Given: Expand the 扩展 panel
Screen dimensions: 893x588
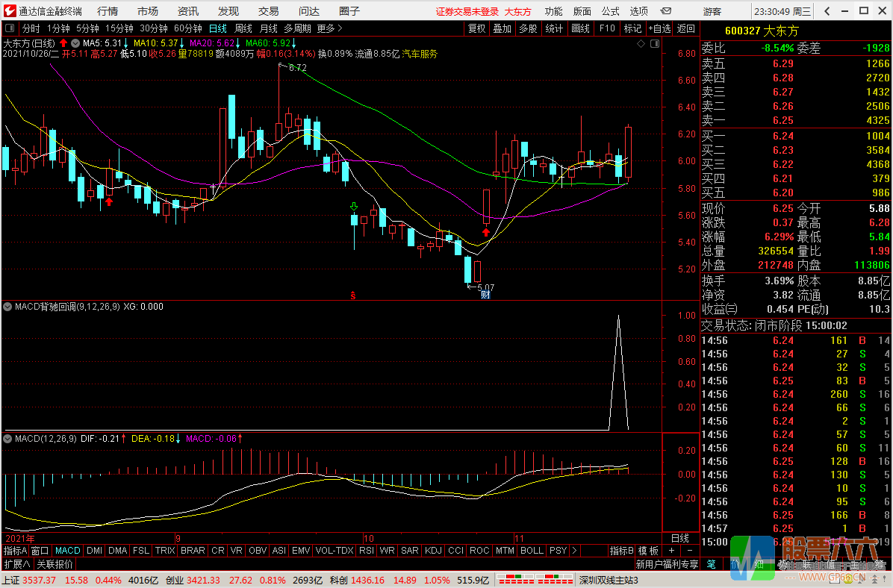Looking at the screenshot, I should tap(17, 564).
